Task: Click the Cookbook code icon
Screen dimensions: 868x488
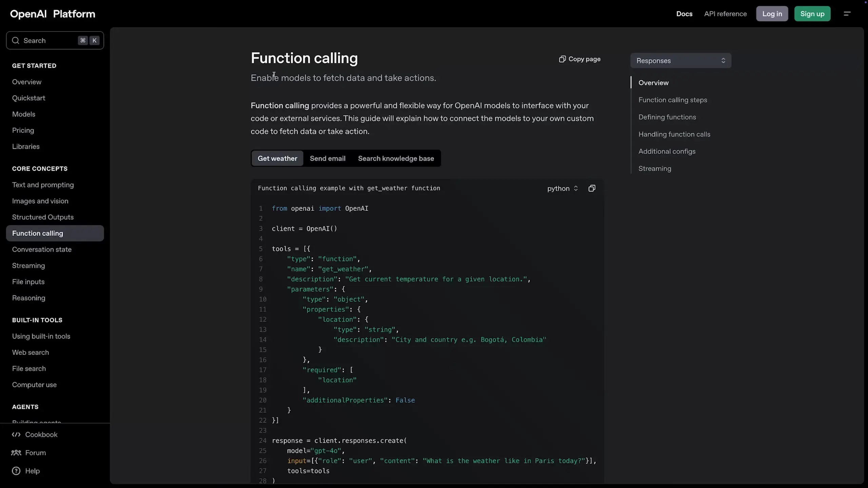Action: pos(16,434)
